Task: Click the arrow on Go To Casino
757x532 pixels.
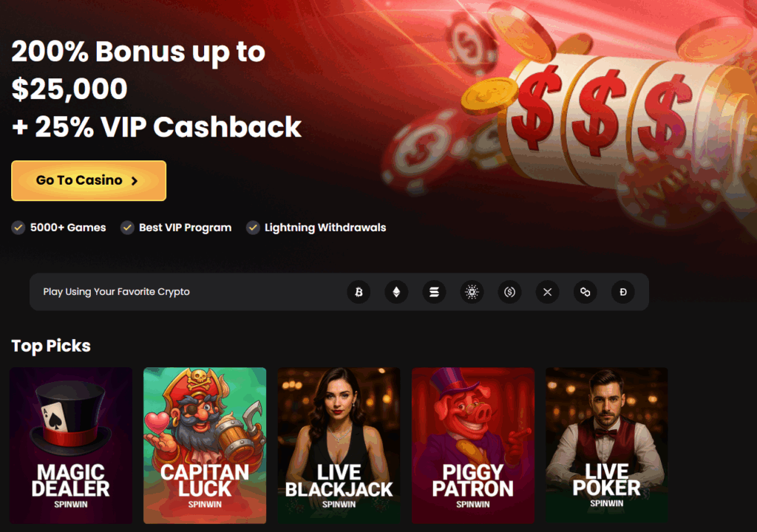Action: click(135, 181)
